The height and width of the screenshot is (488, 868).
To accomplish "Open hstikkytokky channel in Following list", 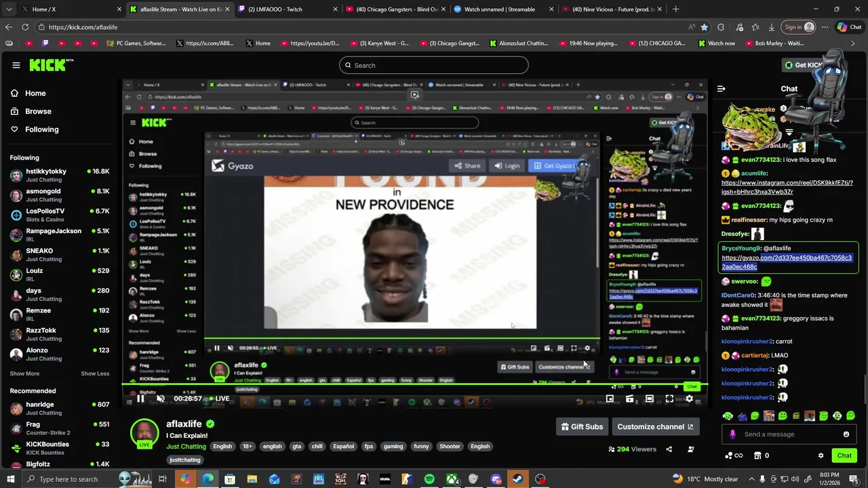I will click(60, 176).
